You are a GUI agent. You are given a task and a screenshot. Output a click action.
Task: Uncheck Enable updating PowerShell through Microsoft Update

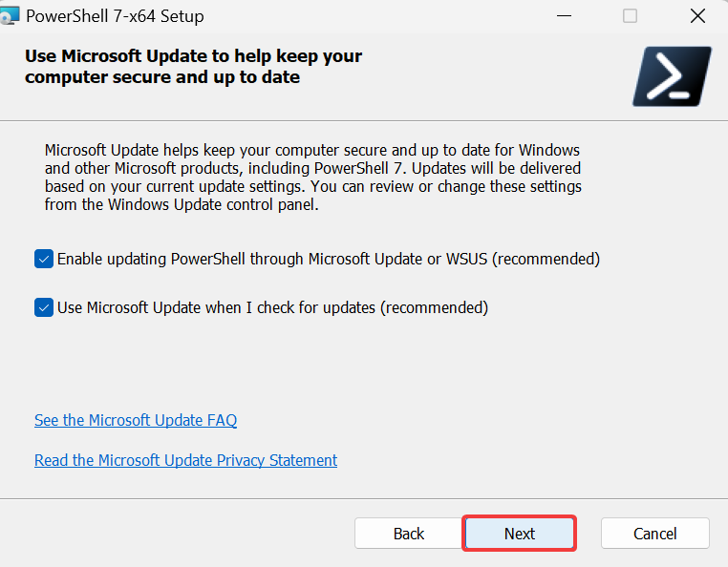(44, 259)
